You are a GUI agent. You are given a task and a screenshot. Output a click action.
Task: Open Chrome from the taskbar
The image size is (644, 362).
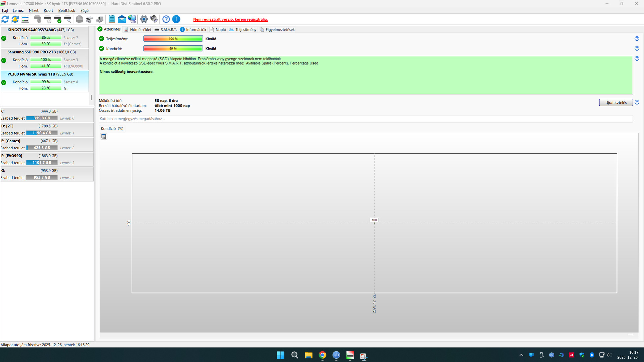click(322, 355)
